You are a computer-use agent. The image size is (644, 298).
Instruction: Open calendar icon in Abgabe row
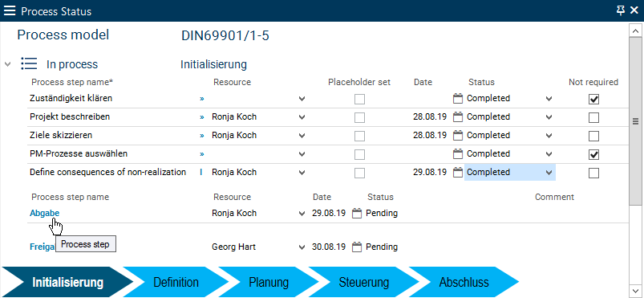(357, 213)
